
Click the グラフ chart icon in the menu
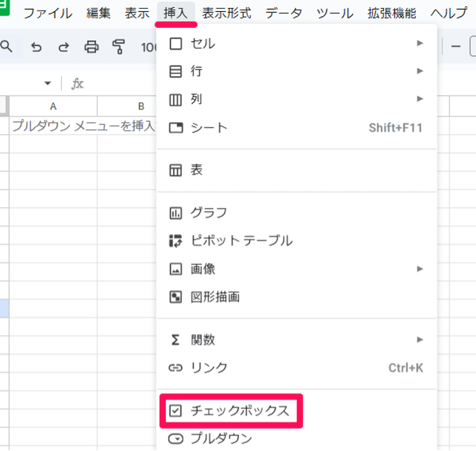coord(175,212)
